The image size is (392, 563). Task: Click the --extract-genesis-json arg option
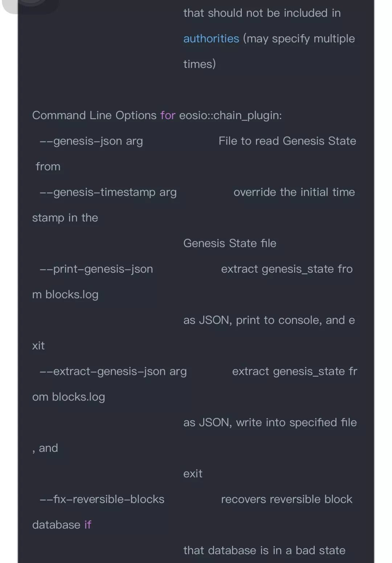pos(113,371)
